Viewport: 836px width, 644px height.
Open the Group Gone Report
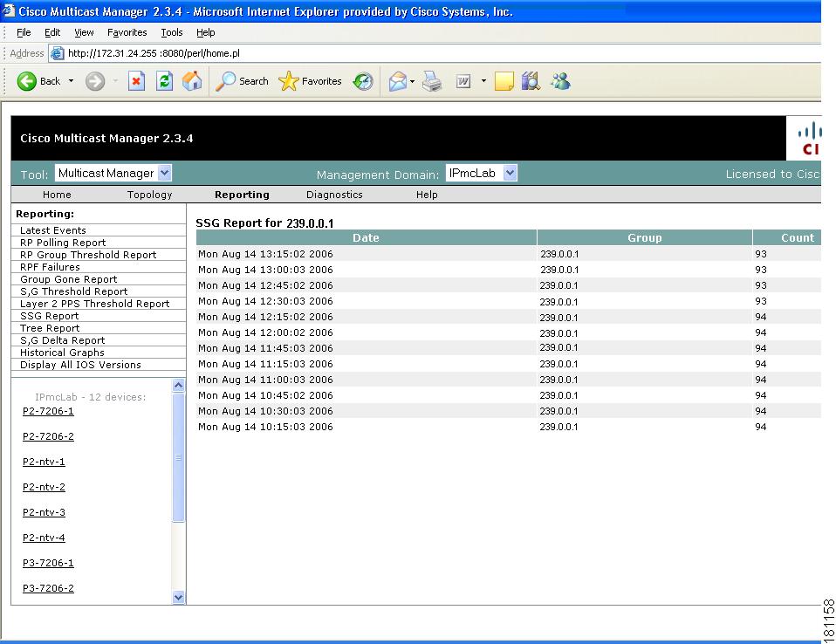click(x=68, y=279)
